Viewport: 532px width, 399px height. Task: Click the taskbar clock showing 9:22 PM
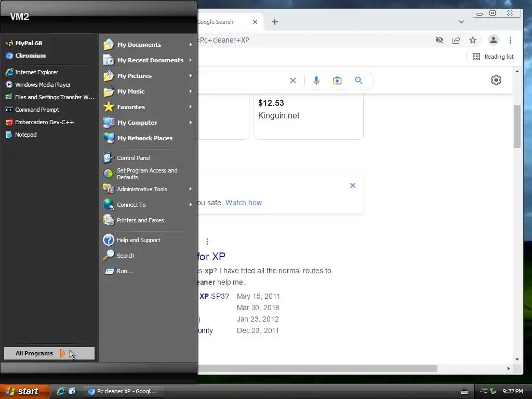tap(513, 391)
